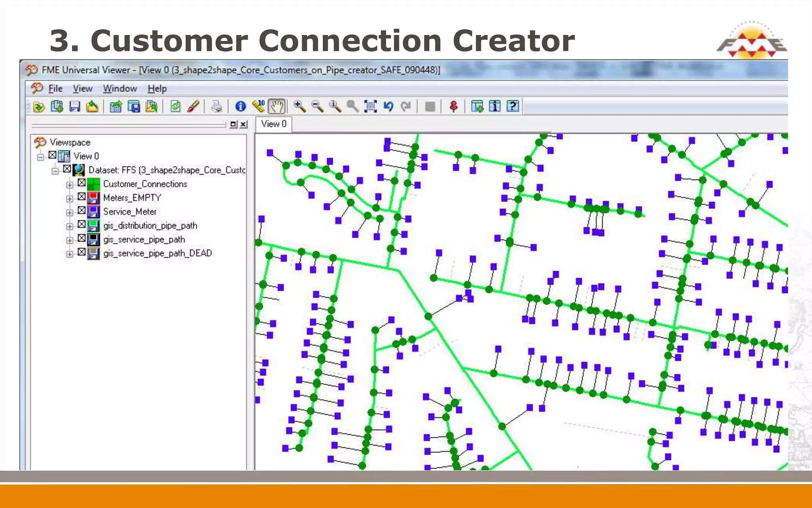Click the blue window info icon
This screenshot has height=508, width=812.
[495, 107]
